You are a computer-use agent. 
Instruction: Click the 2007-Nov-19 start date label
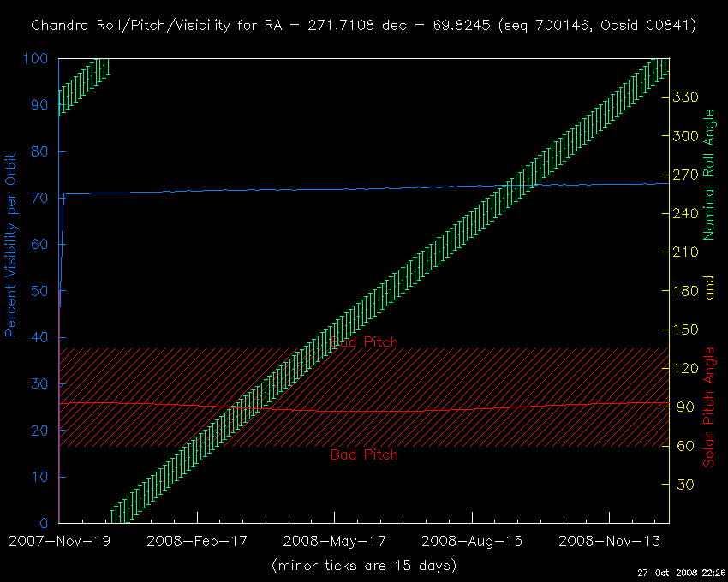click(x=59, y=541)
